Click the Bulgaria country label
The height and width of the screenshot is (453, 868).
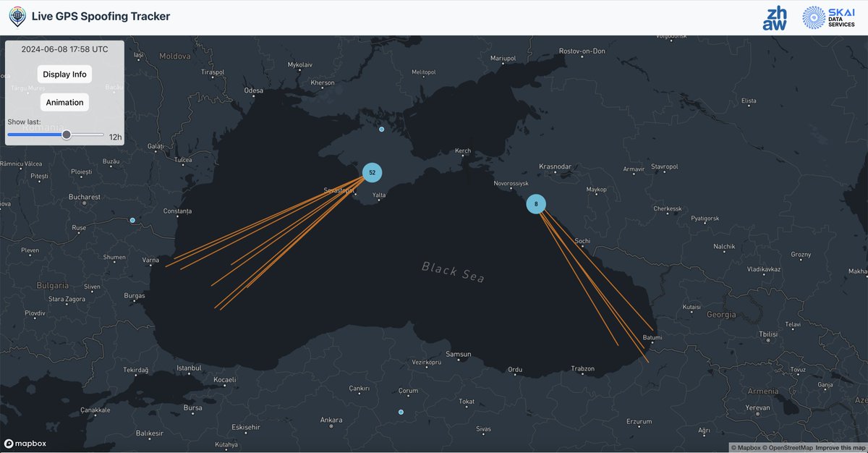pyautogui.click(x=52, y=286)
